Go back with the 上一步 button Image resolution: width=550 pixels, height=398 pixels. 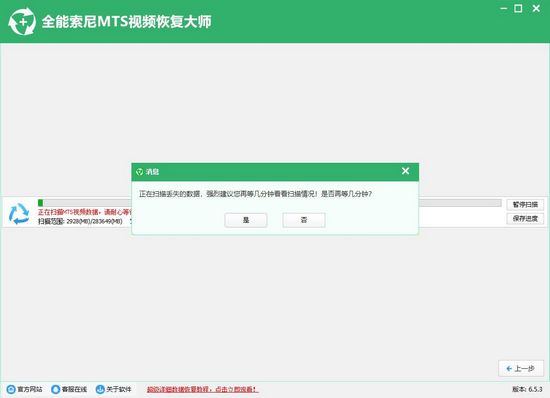[521, 369]
